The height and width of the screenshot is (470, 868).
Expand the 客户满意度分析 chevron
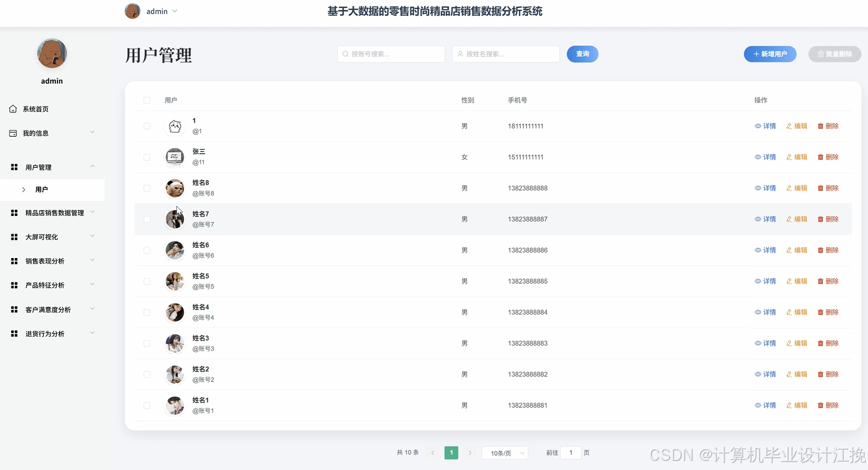click(x=92, y=309)
